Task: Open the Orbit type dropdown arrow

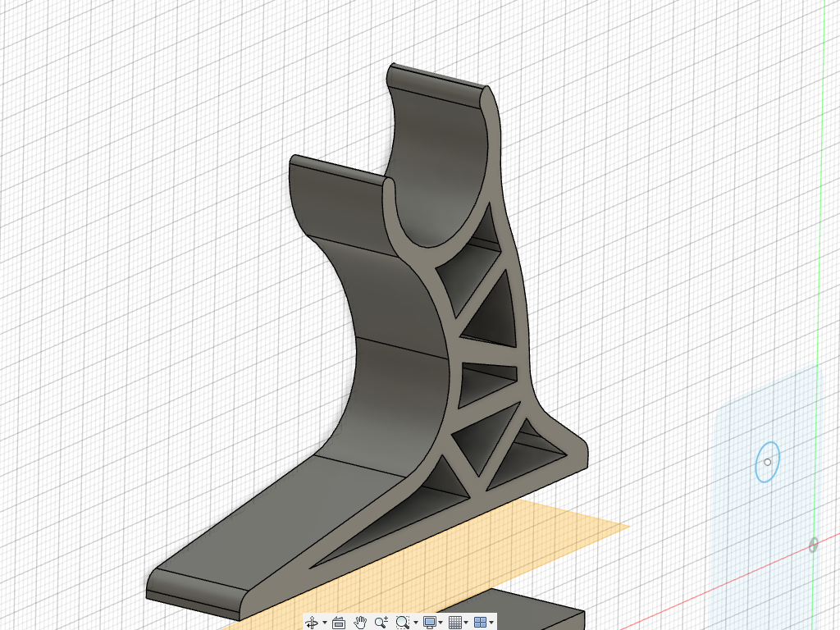Action: 325,623
